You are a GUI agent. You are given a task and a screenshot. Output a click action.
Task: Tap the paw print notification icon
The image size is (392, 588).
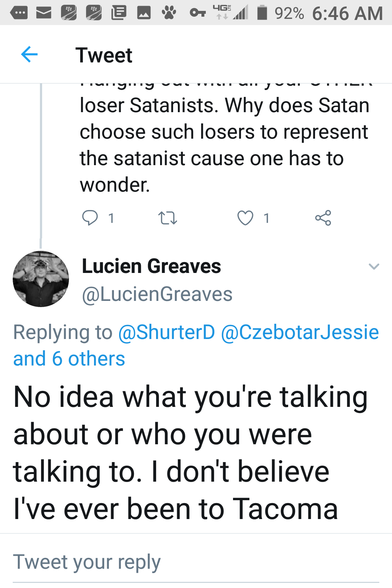pos(169,13)
